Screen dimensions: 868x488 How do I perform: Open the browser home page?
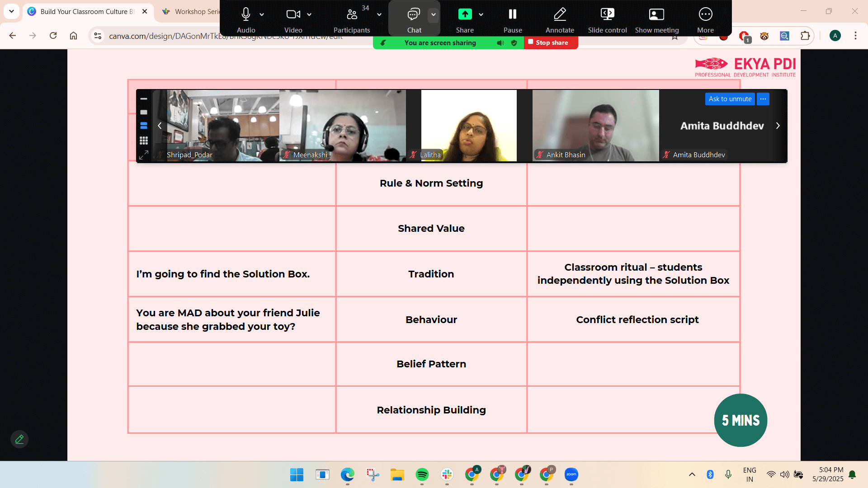(73, 36)
